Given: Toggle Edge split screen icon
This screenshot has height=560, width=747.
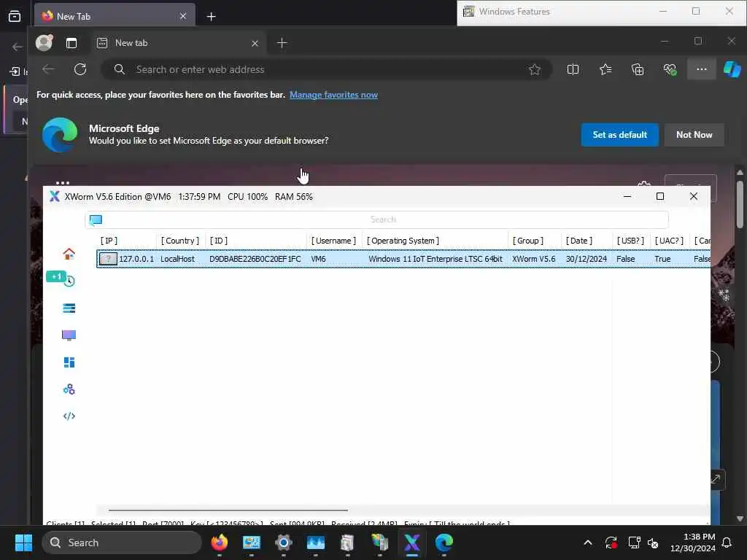Looking at the screenshot, I should [x=573, y=69].
